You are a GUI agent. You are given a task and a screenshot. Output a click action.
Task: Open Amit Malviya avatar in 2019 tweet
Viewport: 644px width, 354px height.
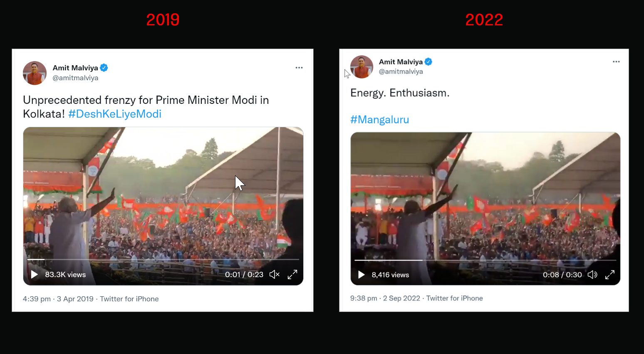click(x=35, y=73)
